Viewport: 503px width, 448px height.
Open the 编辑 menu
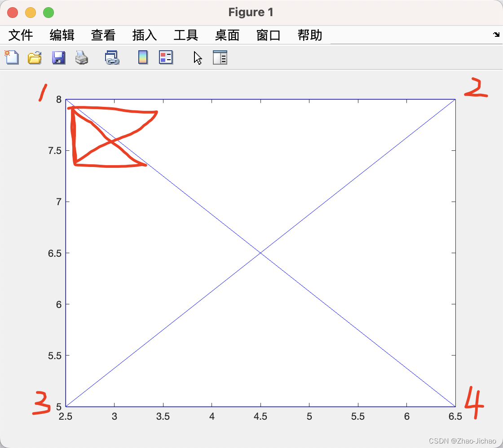coord(62,35)
